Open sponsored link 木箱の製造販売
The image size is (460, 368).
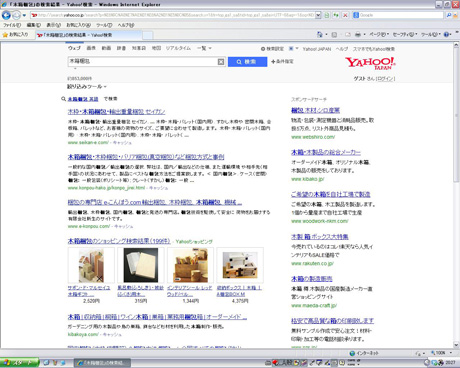point(312,279)
